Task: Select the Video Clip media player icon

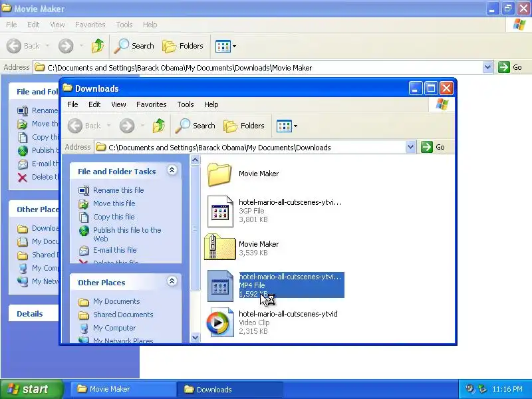Action: (x=220, y=323)
